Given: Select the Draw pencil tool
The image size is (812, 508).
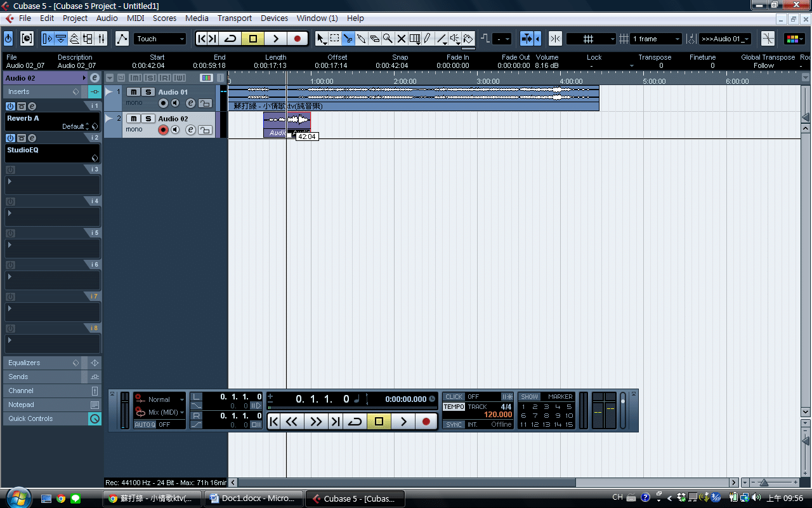Looking at the screenshot, I should 428,39.
